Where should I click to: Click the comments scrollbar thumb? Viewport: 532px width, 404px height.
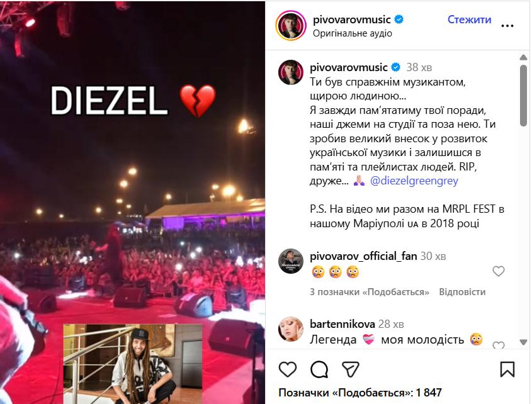523,96
